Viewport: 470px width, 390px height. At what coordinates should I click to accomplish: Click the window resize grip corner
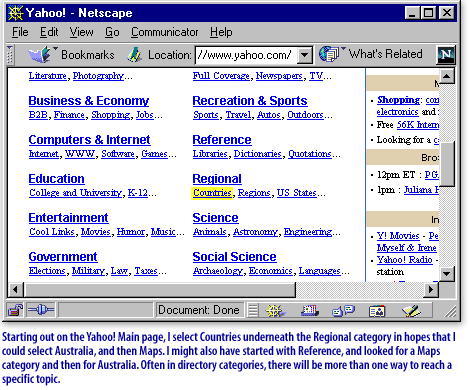tap(450, 312)
